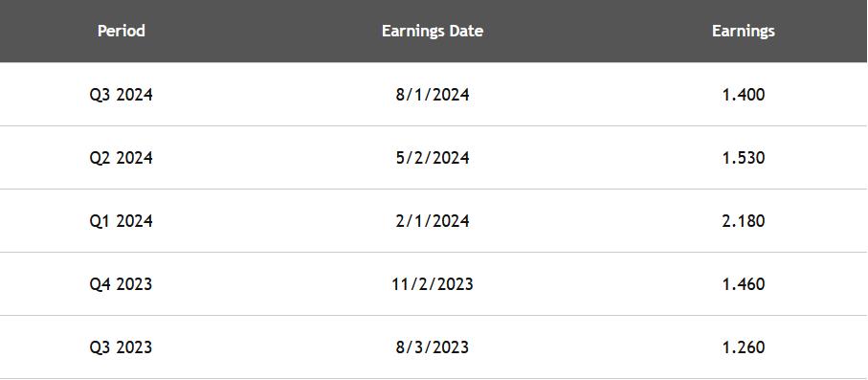This screenshot has height=380, width=868.
Task: Click the 1.400 earnings value
Action: coord(744,95)
